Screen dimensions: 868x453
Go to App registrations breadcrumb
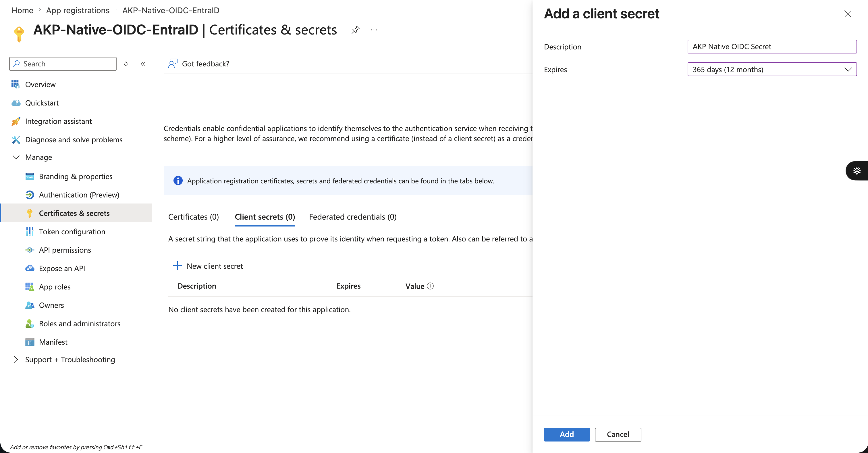[x=78, y=10]
